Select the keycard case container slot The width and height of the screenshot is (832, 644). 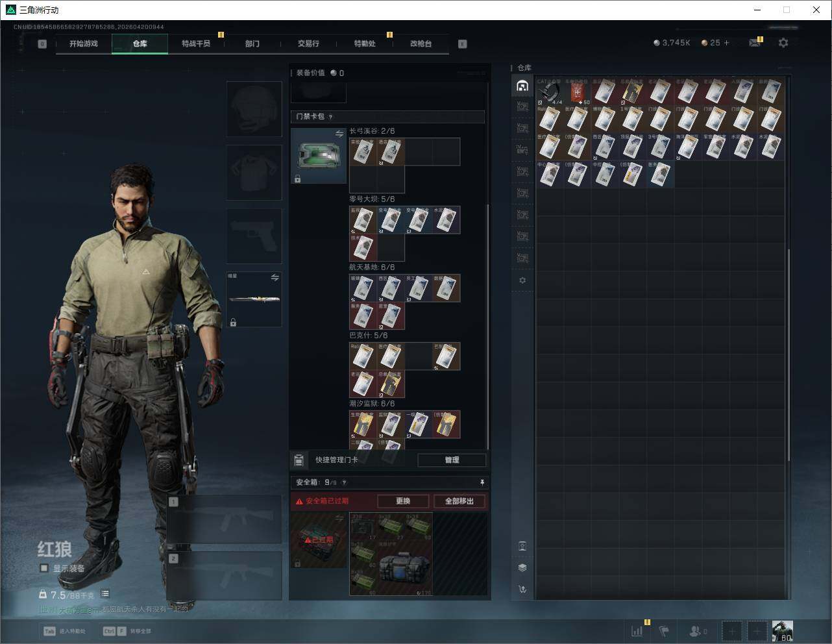pos(319,156)
